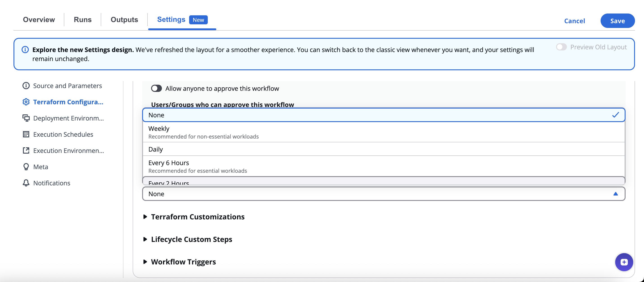The image size is (644, 282).
Task: Open the floating assistant chat button
Action: 624,262
